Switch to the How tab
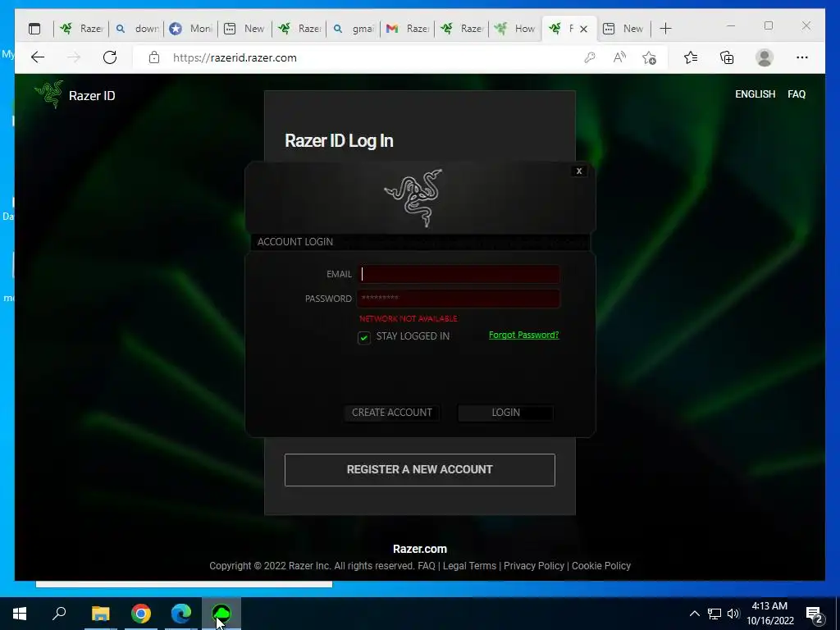 pos(515,29)
